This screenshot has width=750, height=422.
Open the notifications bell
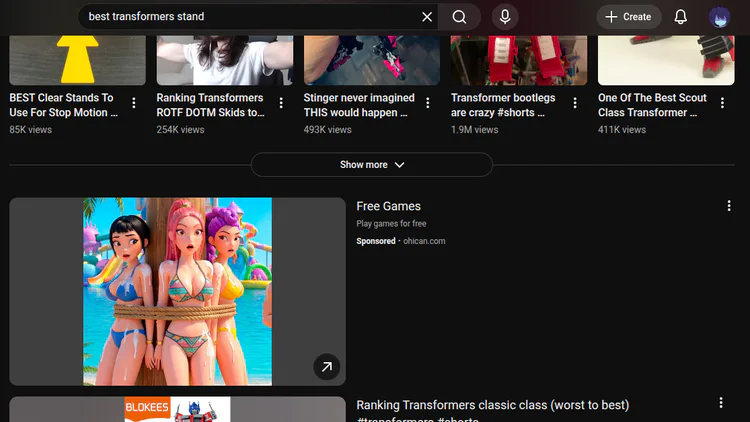[x=681, y=17]
